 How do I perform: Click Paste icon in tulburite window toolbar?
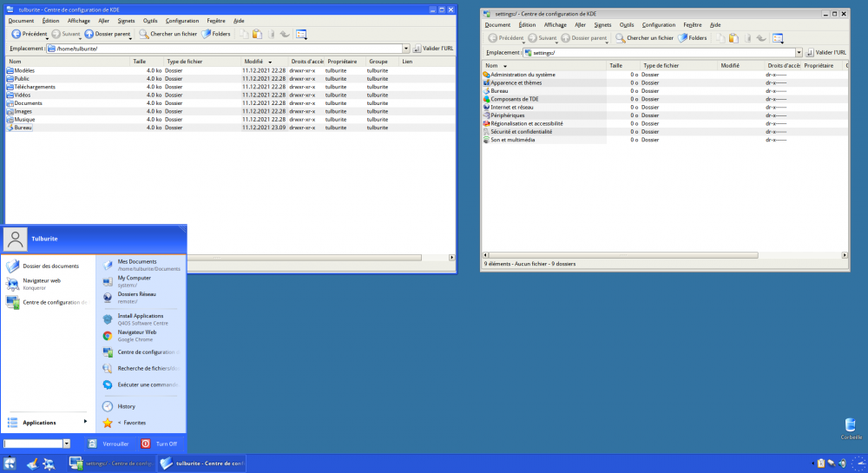pyautogui.click(x=258, y=35)
